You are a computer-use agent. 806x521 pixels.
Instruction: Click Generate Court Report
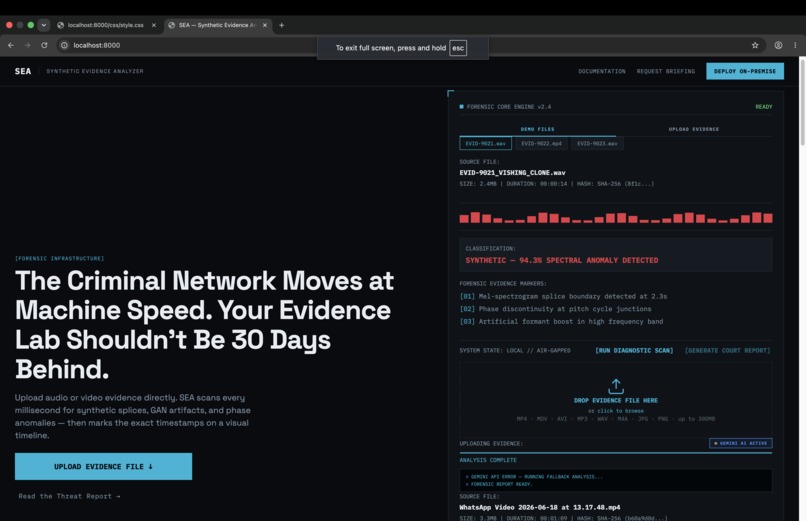(x=727, y=350)
